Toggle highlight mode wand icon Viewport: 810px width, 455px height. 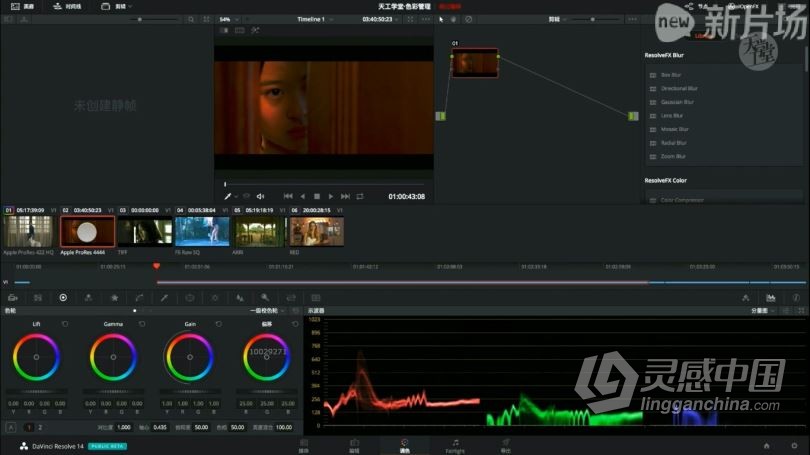(x=255, y=30)
